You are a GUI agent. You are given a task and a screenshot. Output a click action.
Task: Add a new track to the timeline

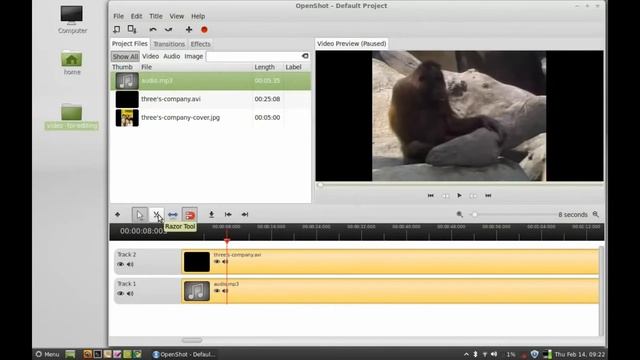[x=118, y=214]
